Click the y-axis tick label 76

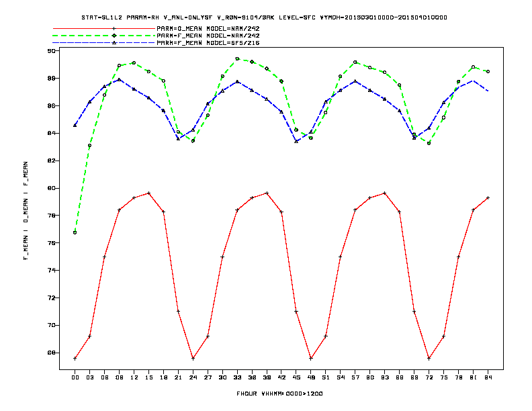click(51, 243)
